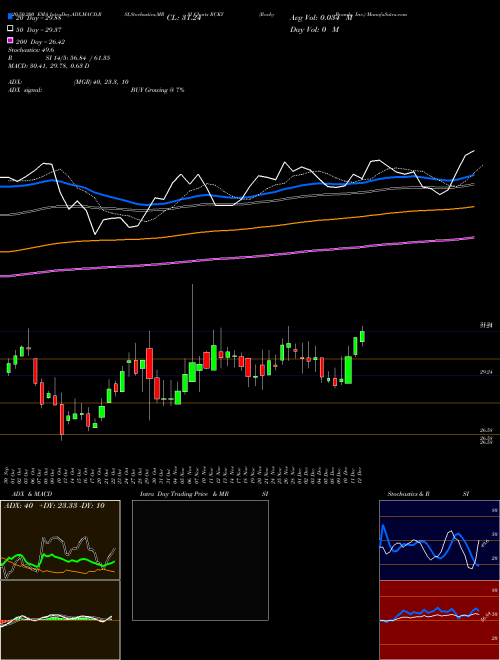Click the red-background RSI chart panel
The height and width of the screenshot is (660, 500).
click(x=439, y=620)
